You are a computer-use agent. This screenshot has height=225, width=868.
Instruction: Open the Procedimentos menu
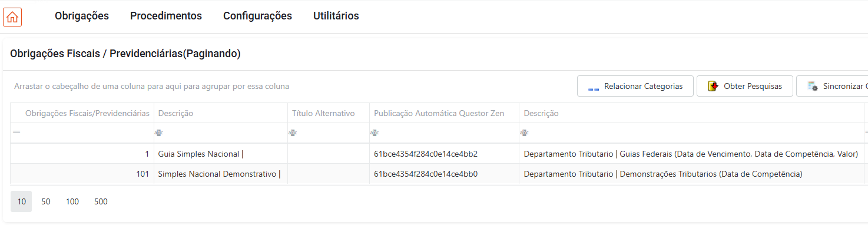click(166, 16)
